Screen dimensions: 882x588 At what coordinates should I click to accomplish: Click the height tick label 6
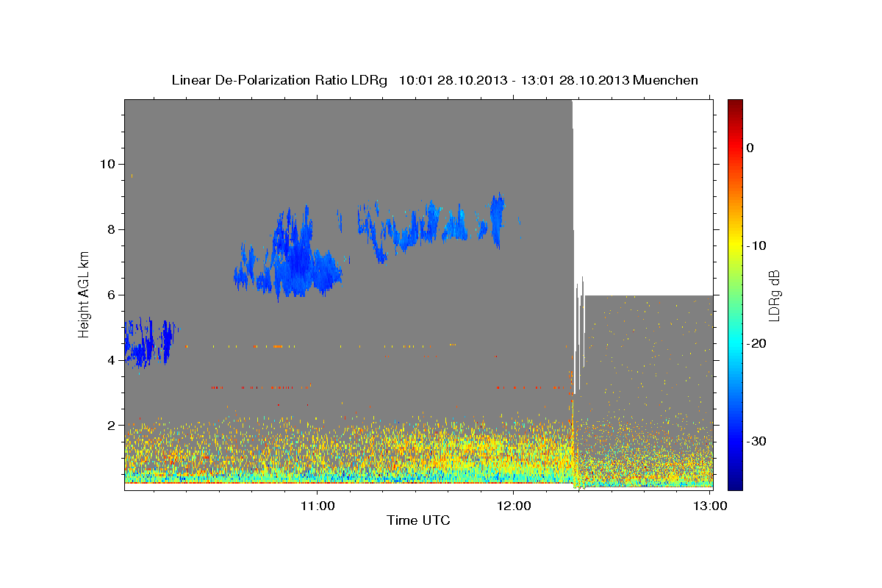tap(111, 295)
